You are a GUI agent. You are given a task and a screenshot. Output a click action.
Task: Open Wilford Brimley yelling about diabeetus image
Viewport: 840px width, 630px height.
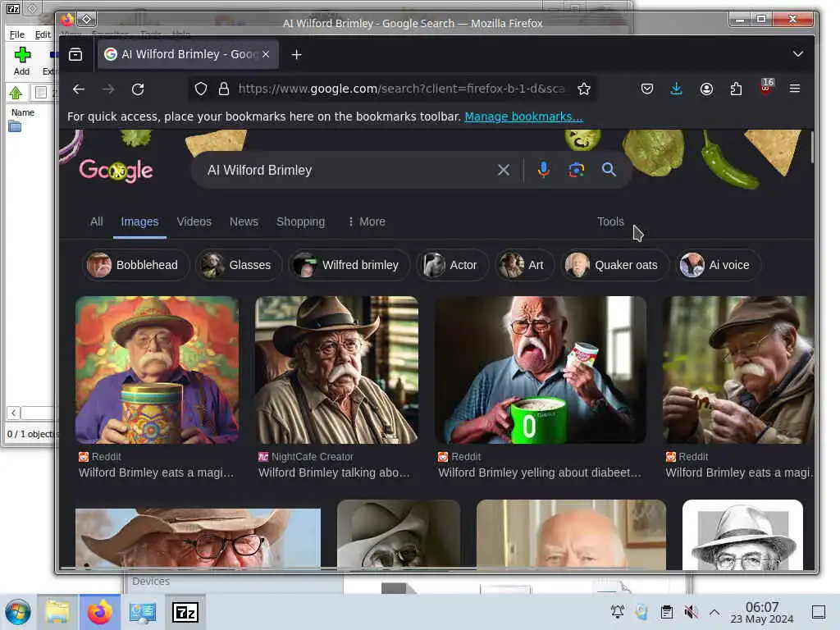tap(541, 370)
